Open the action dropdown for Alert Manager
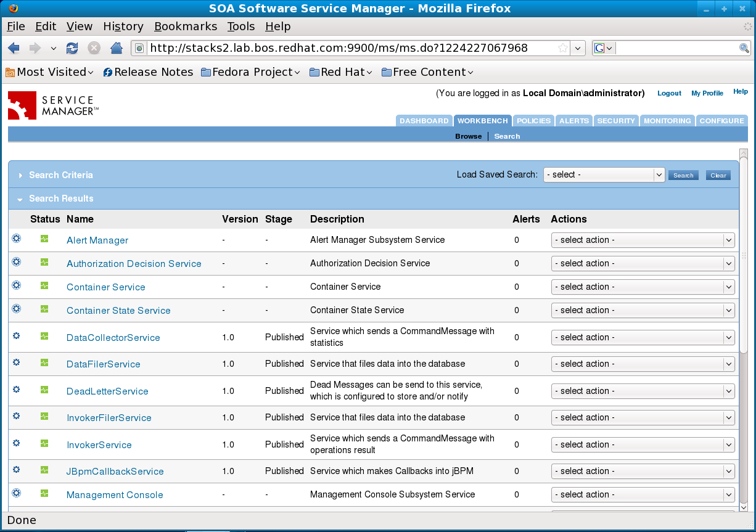The image size is (756, 532). (x=643, y=240)
